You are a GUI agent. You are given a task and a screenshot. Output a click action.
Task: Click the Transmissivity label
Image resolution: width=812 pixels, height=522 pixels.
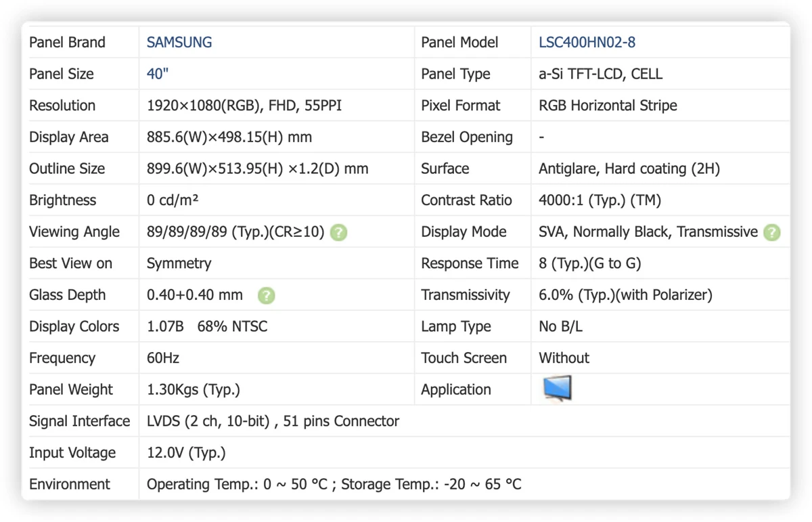[466, 295]
